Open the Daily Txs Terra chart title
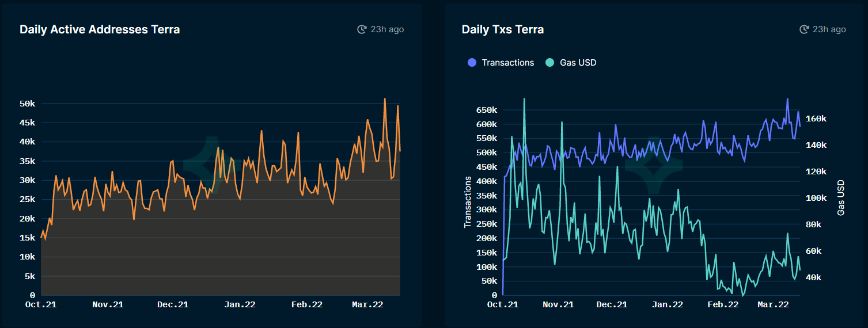Screen dimensions: 868x328 [502, 29]
